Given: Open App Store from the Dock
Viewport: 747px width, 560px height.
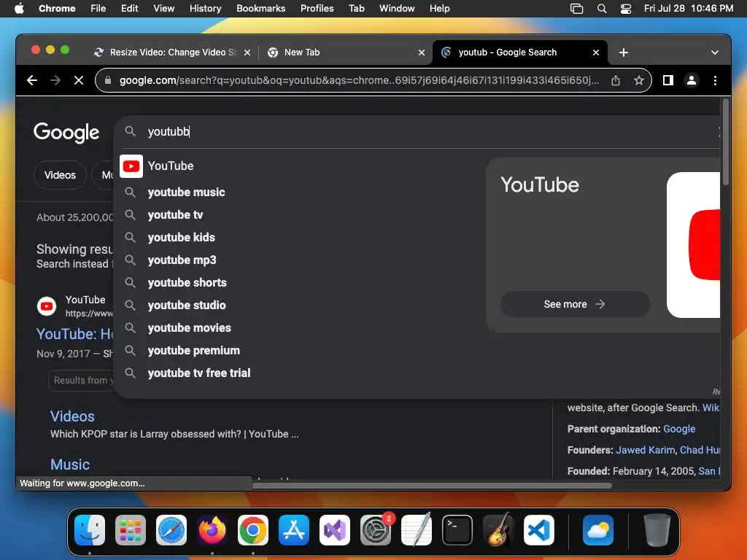Looking at the screenshot, I should tap(294, 530).
